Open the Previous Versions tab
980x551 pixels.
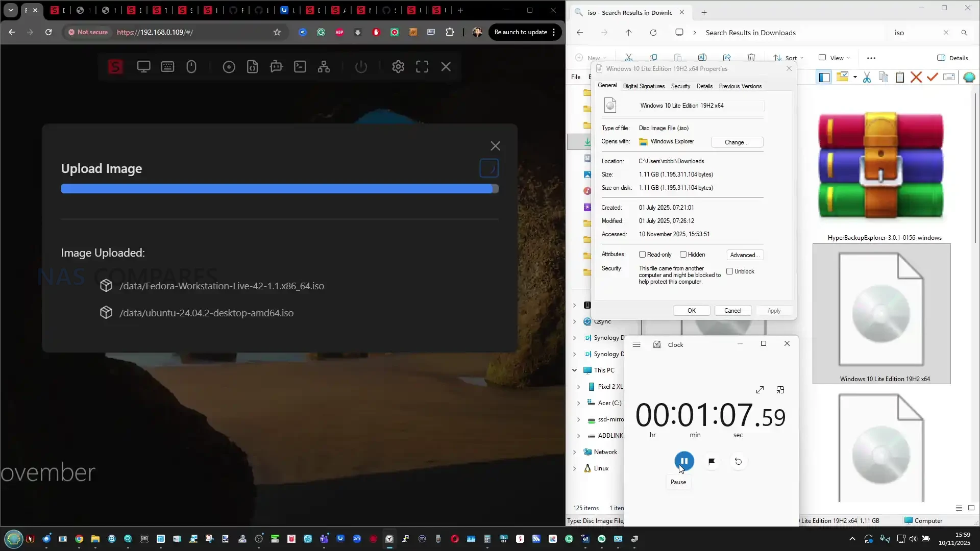tap(740, 86)
